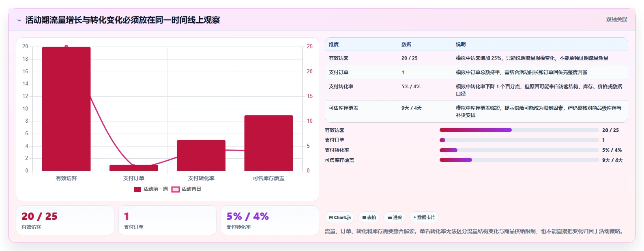
Task: Open the 5% / 4% 支付转化率 data card
Action: (x=270, y=220)
